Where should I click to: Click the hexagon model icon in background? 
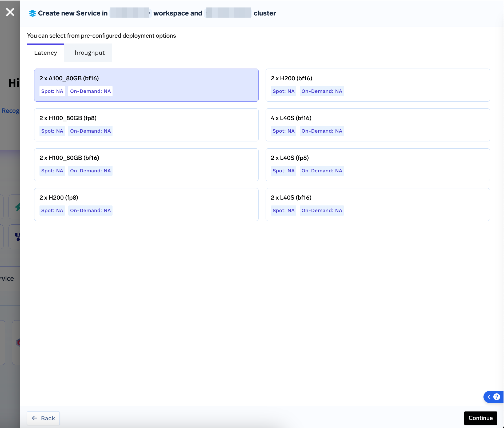[18, 343]
